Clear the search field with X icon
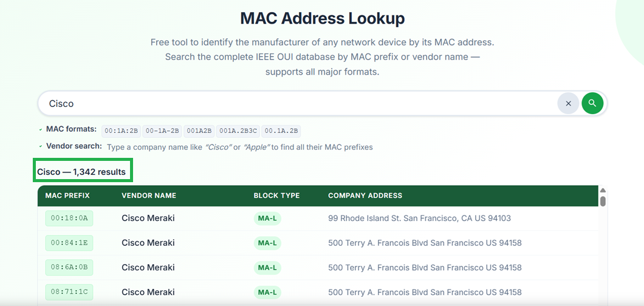This screenshot has width=644, height=306. (x=568, y=103)
